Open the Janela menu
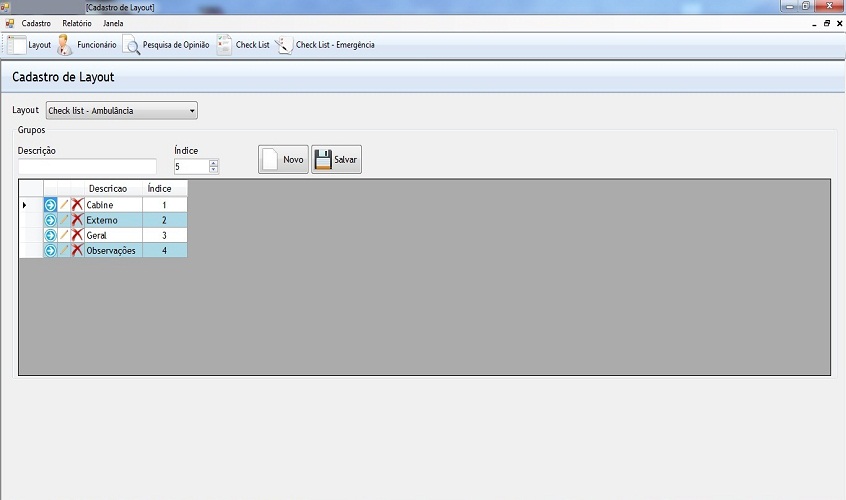Viewport: 846px width, 500px height. (113, 23)
